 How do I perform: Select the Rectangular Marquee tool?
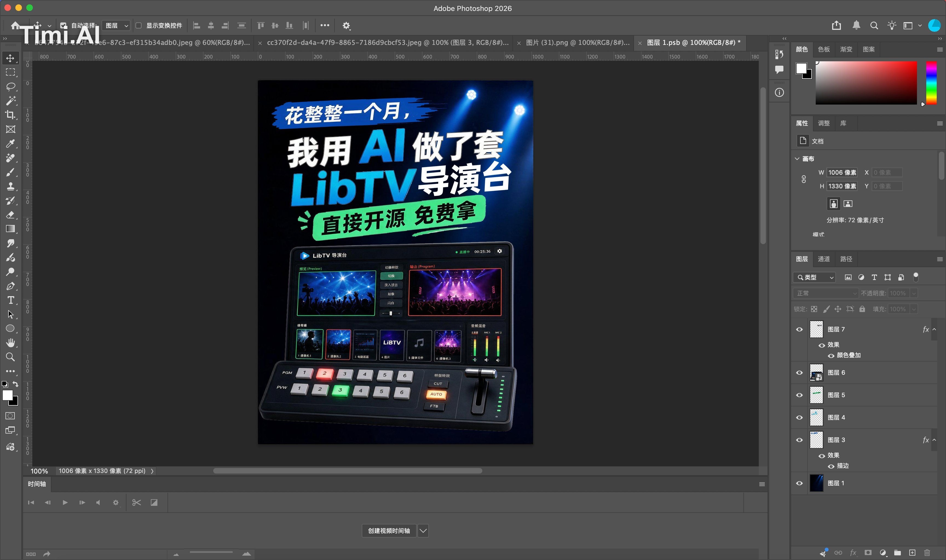[x=10, y=72]
